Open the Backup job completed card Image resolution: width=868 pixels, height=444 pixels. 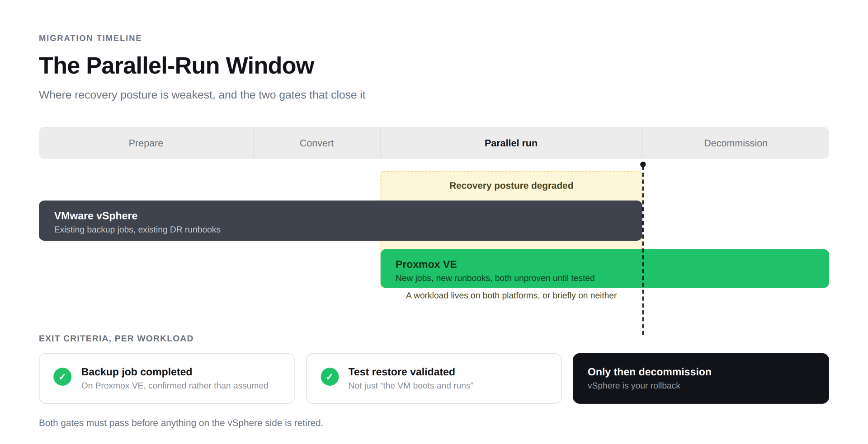point(167,379)
